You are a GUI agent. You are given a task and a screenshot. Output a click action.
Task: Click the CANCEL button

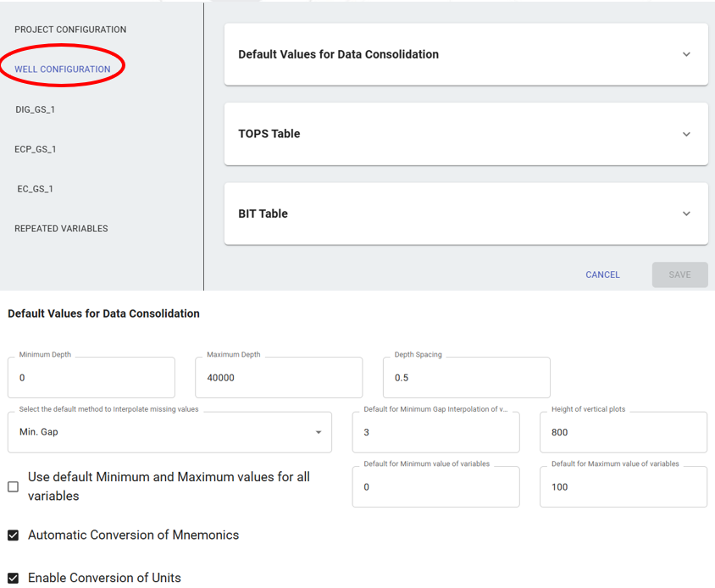pyautogui.click(x=602, y=275)
